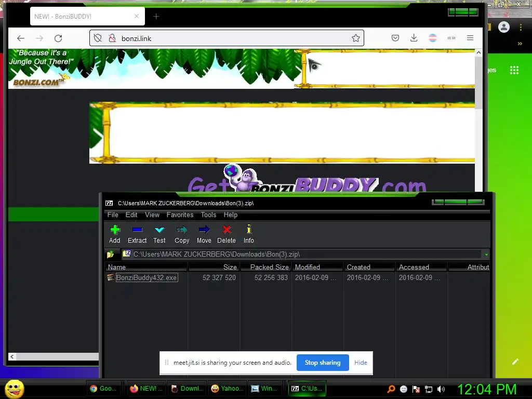532x399 pixels.
Task: Open 7-Zip File menu
Action: (113, 215)
